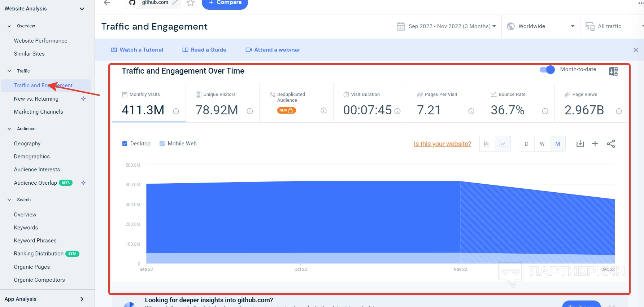Open Keyword Phrases report
The image size is (644, 307).
[x=35, y=241]
